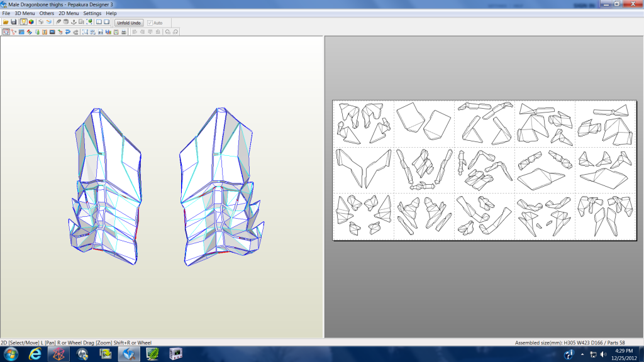Select the last pattern page, bottom-right

pyautogui.click(x=606, y=216)
